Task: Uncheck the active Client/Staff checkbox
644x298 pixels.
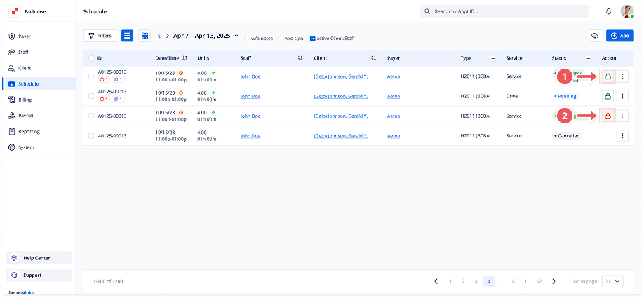Action: 313,38
